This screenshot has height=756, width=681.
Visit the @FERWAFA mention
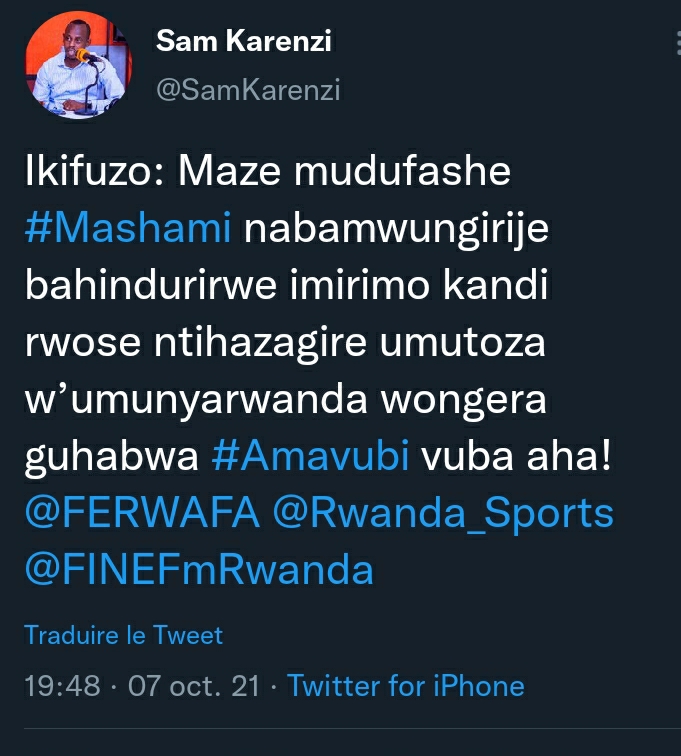[x=142, y=512]
